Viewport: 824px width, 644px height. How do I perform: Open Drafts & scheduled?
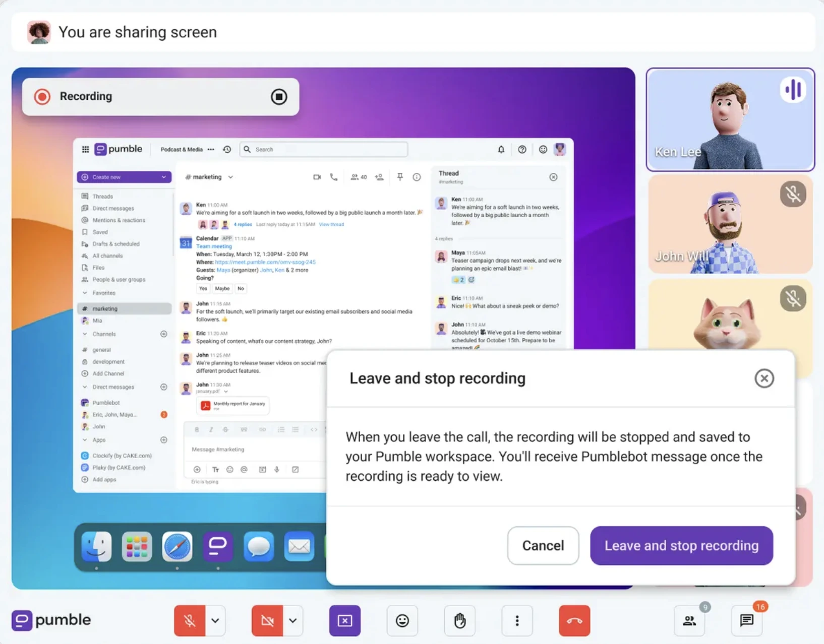(x=116, y=244)
